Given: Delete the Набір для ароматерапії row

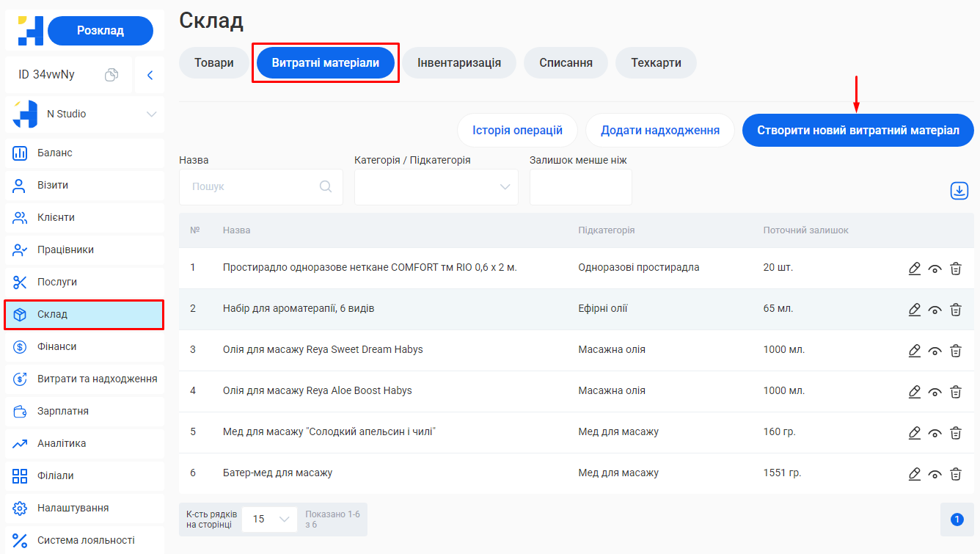Looking at the screenshot, I should tap(956, 310).
